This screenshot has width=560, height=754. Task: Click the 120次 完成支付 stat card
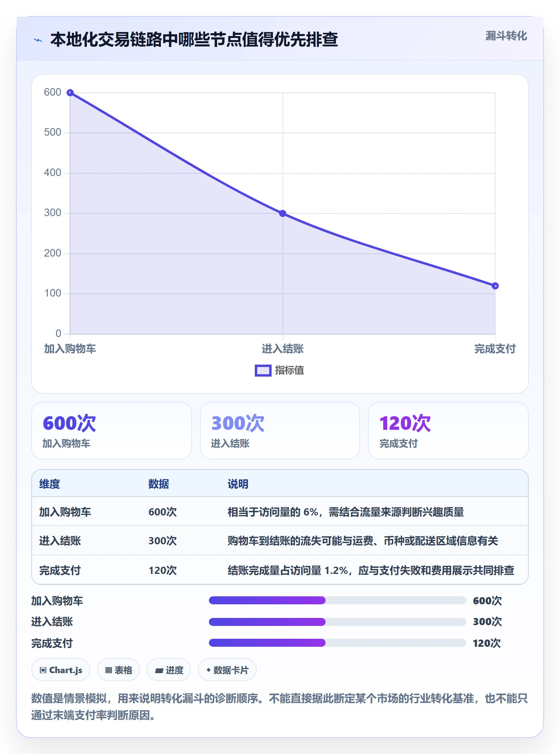coord(448,431)
